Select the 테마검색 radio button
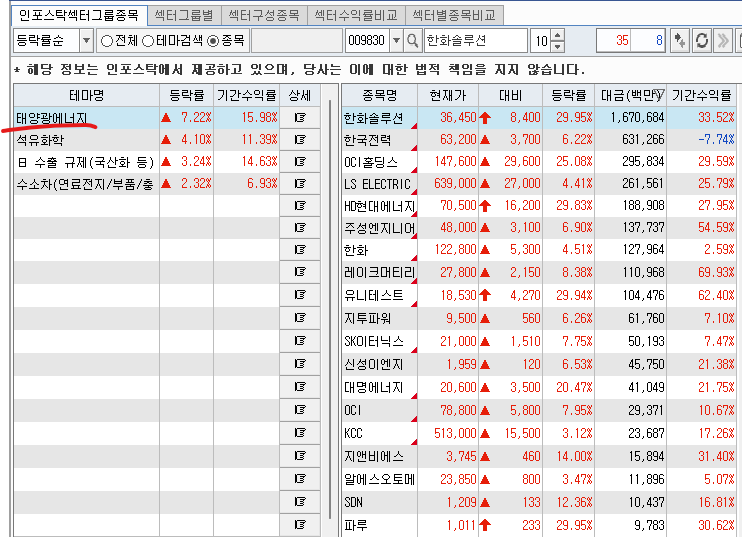 click(148, 41)
